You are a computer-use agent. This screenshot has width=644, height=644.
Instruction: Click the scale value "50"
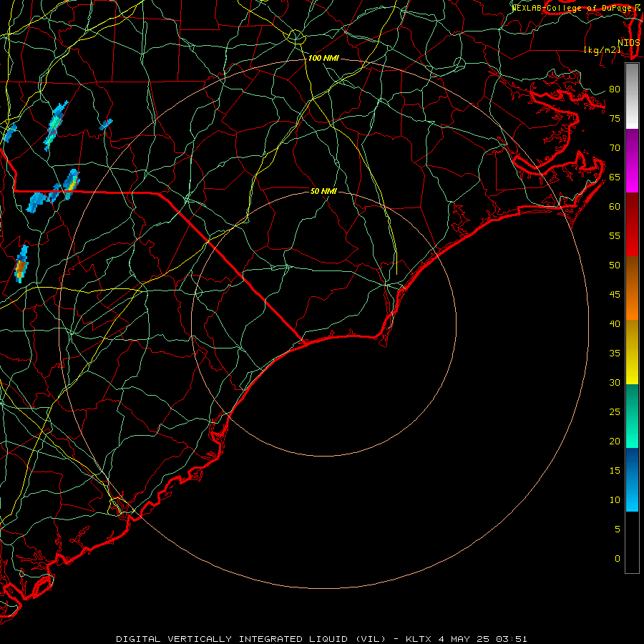[615, 265]
